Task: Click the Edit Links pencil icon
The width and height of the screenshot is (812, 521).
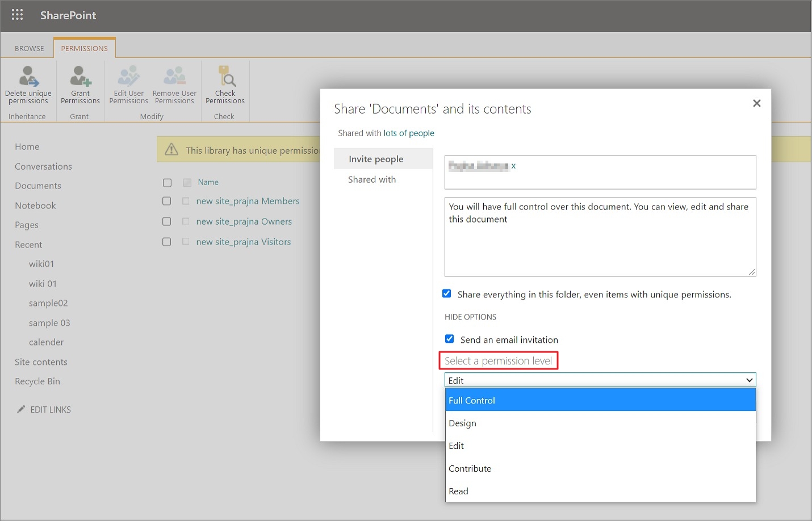Action: point(21,409)
